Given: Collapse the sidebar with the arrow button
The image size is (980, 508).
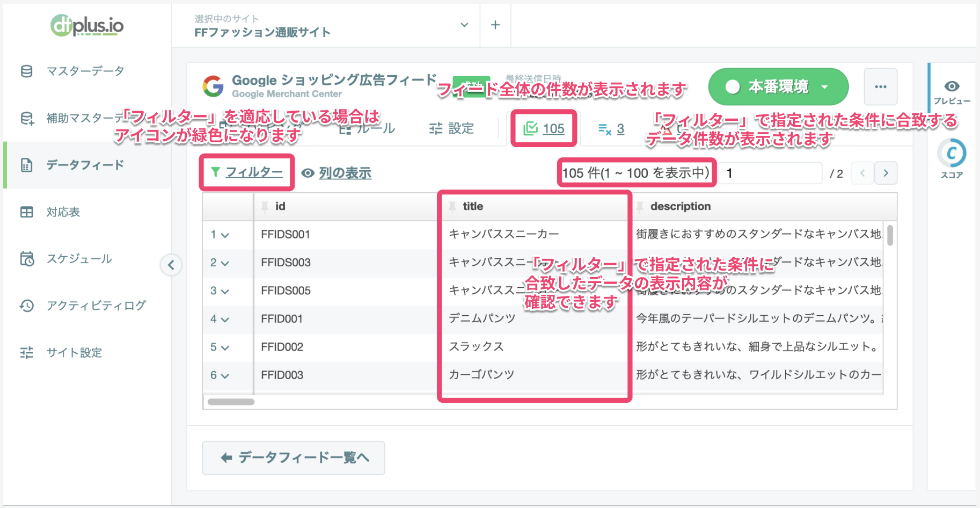Looking at the screenshot, I should [x=171, y=265].
